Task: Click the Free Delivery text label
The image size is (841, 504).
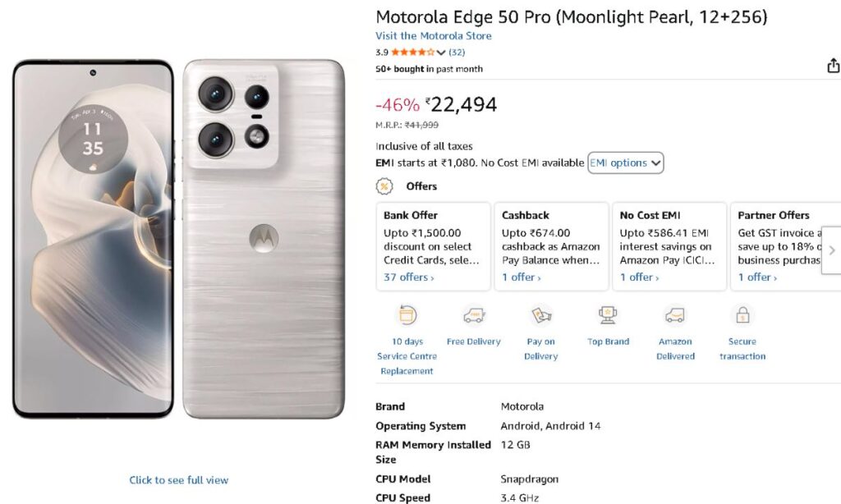Action: pyautogui.click(x=474, y=341)
